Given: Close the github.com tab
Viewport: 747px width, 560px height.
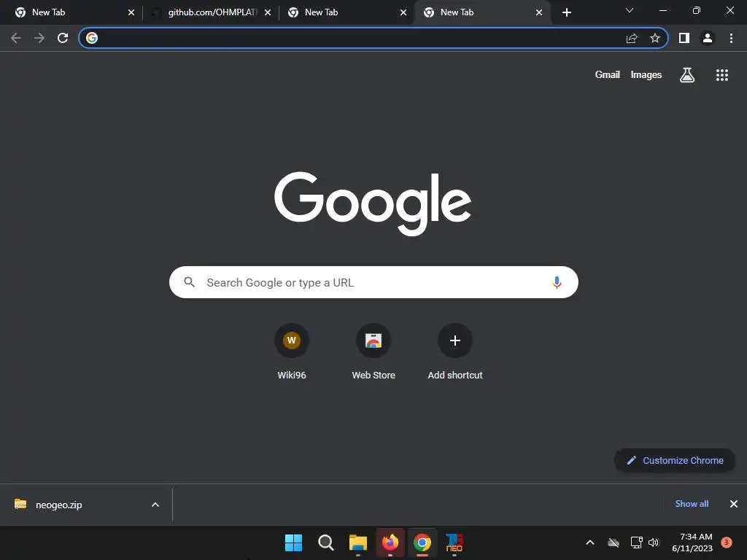Looking at the screenshot, I should click(x=268, y=12).
